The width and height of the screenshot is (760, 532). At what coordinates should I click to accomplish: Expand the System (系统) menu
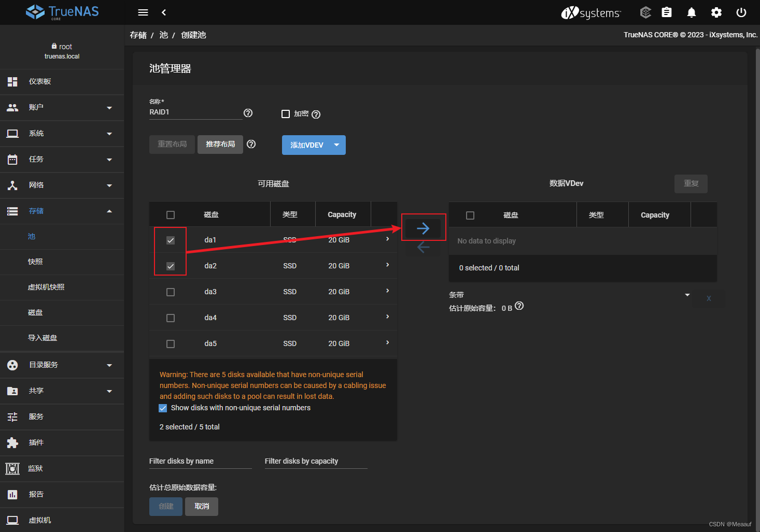pos(62,134)
